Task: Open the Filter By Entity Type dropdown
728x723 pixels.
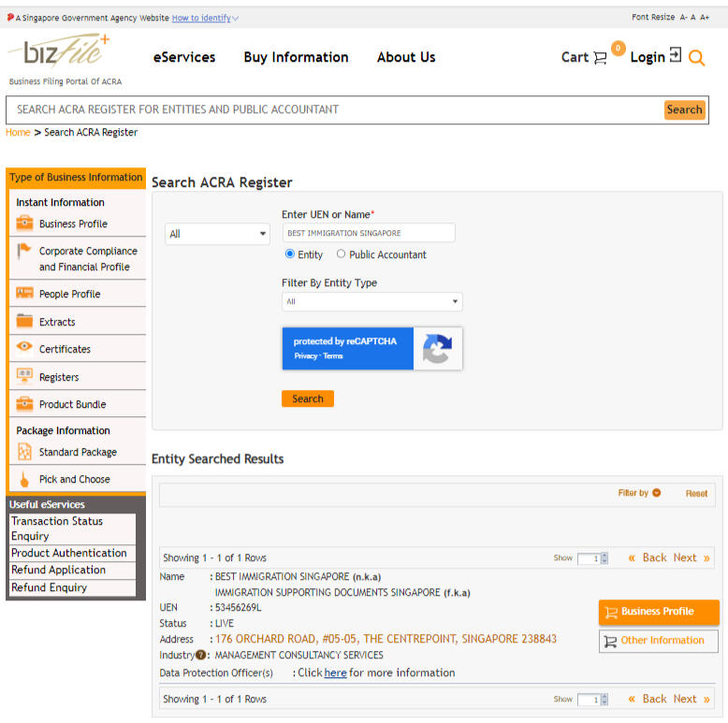Action: point(371,301)
